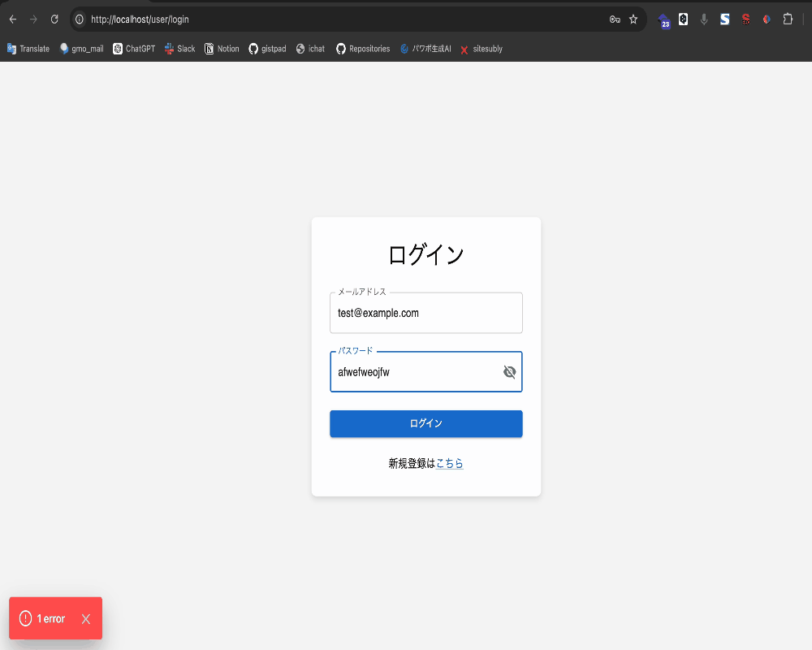The width and height of the screenshot is (812, 650).
Task: Open the password manager key icon
Action: point(615,18)
